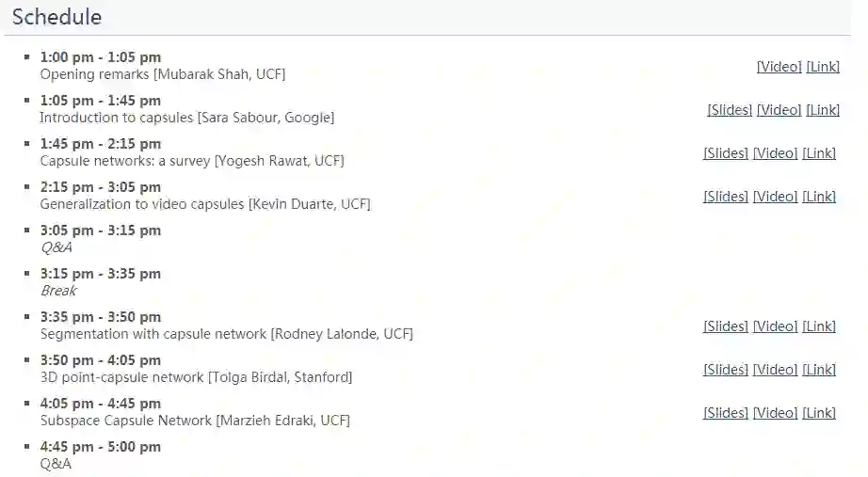
Task: Open the Opening remarks Video link
Action: point(779,67)
